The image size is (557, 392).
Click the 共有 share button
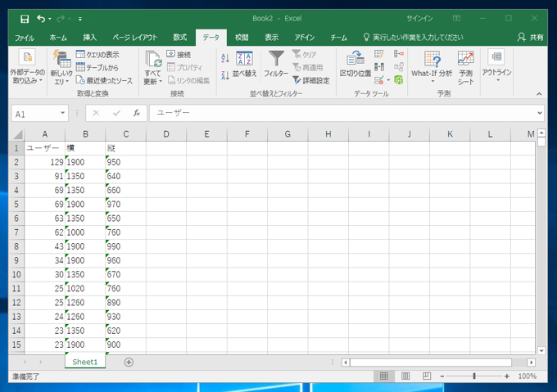click(x=531, y=38)
